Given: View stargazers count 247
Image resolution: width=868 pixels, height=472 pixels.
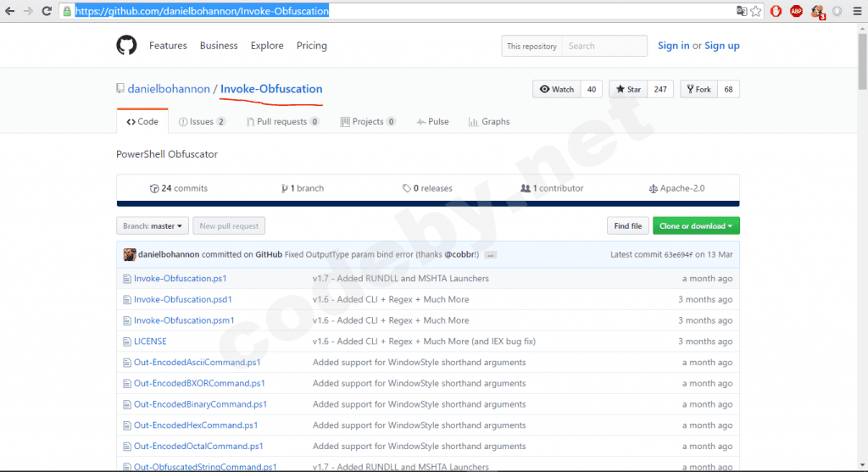Looking at the screenshot, I should click(660, 89).
